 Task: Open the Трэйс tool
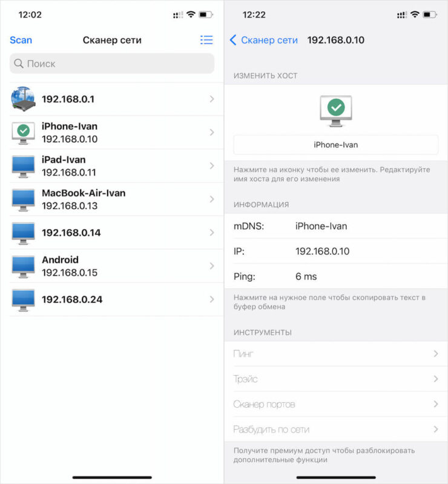pos(335,379)
